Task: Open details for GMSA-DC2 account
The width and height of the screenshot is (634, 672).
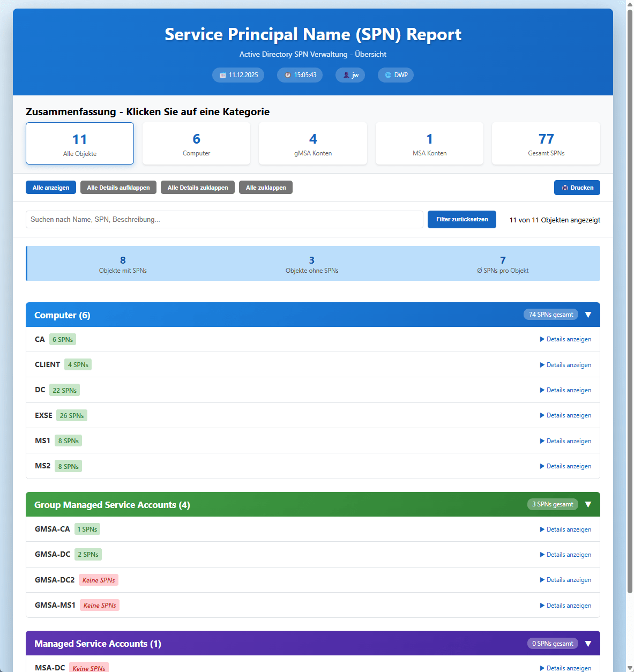Action: pyautogui.click(x=565, y=580)
